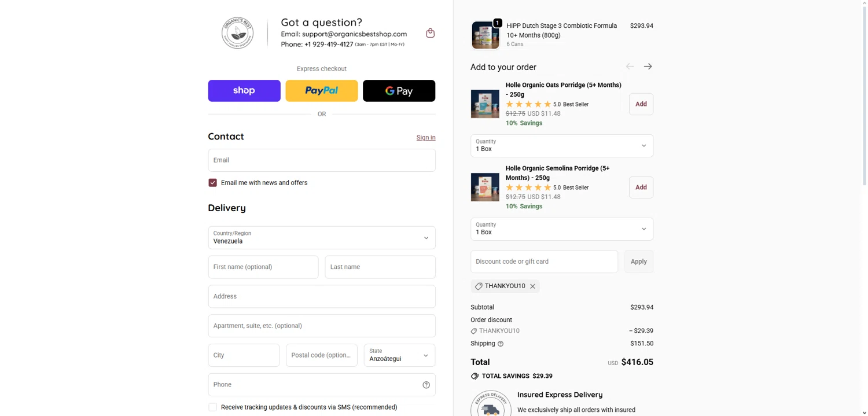Click the HiPP Dutch formula product thumbnail
Screen dimensions: 868x416
point(485,35)
